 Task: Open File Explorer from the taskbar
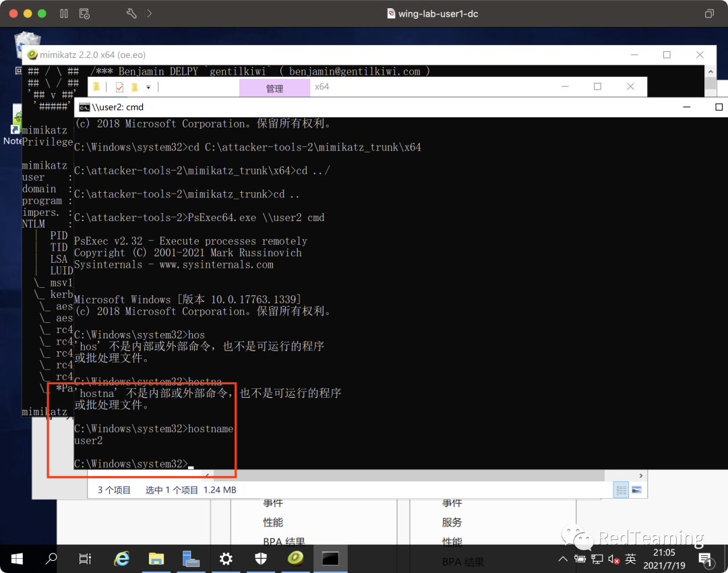pyautogui.click(x=156, y=559)
